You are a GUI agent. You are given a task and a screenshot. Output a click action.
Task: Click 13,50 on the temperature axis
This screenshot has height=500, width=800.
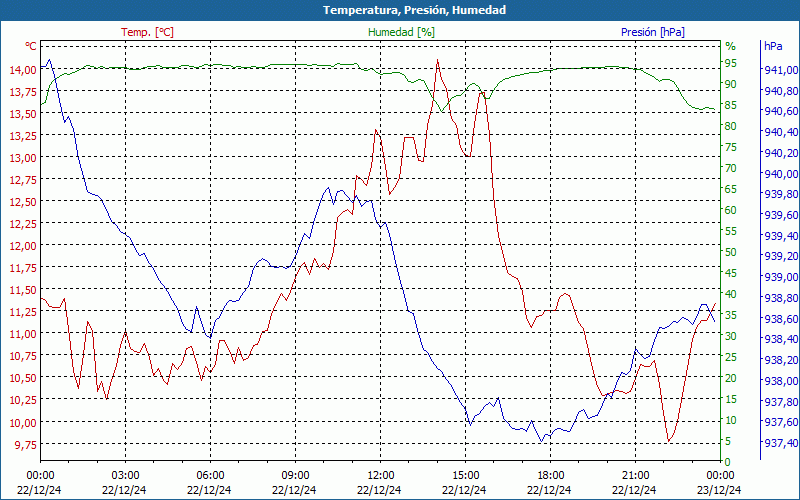coord(23,113)
